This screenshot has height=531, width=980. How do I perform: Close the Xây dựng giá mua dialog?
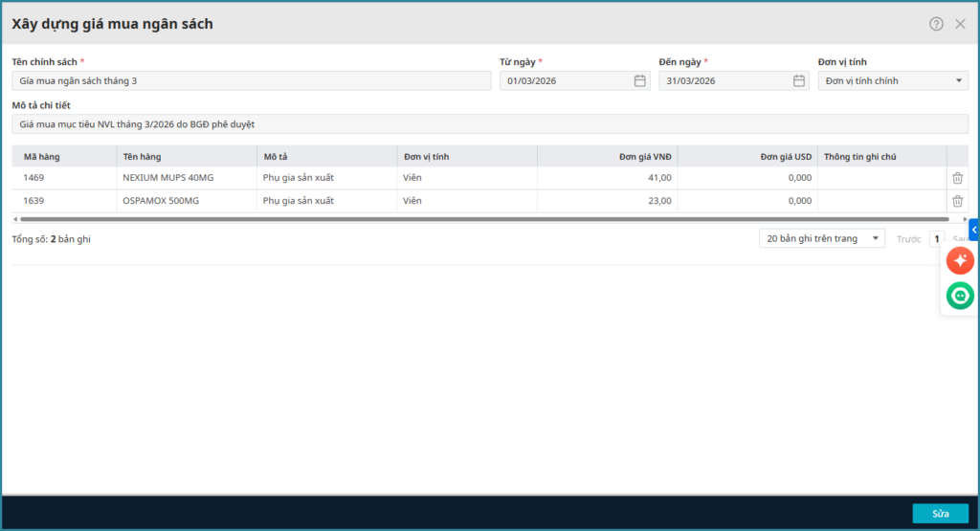960,24
